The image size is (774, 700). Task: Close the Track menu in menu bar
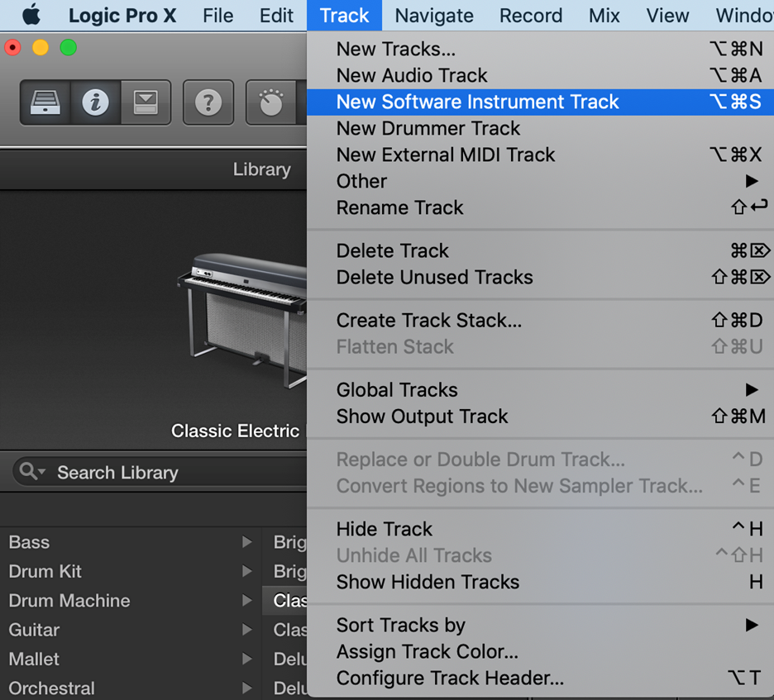pyautogui.click(x=344, y=16)
